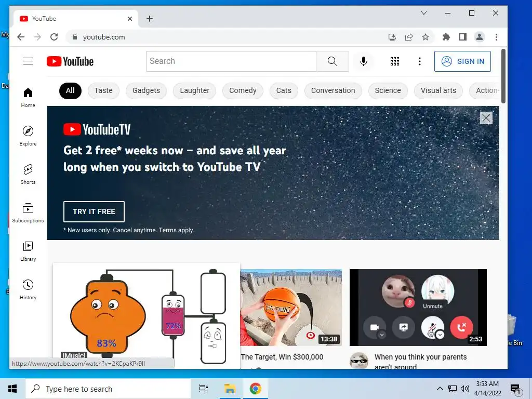This screenshot has height=399, width=532.
Task: Share this page icon in address bar
Action: point(409,37)
